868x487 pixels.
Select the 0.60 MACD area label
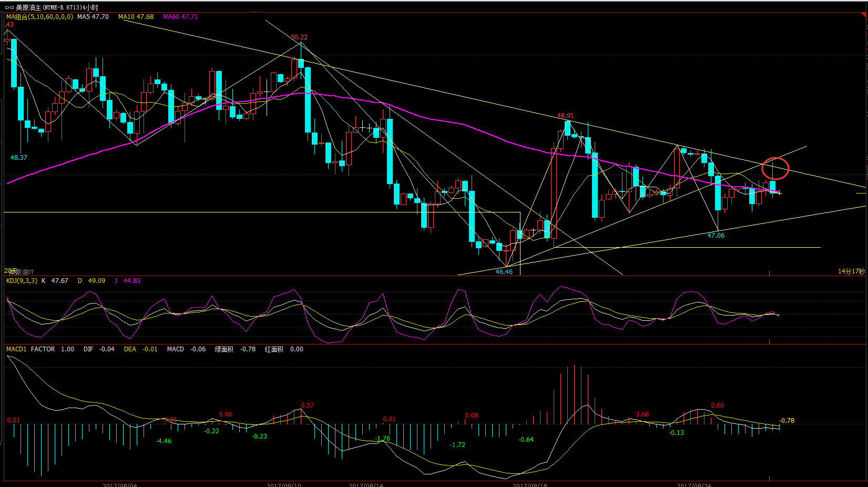pyautogui.click(x=717, y=405)
